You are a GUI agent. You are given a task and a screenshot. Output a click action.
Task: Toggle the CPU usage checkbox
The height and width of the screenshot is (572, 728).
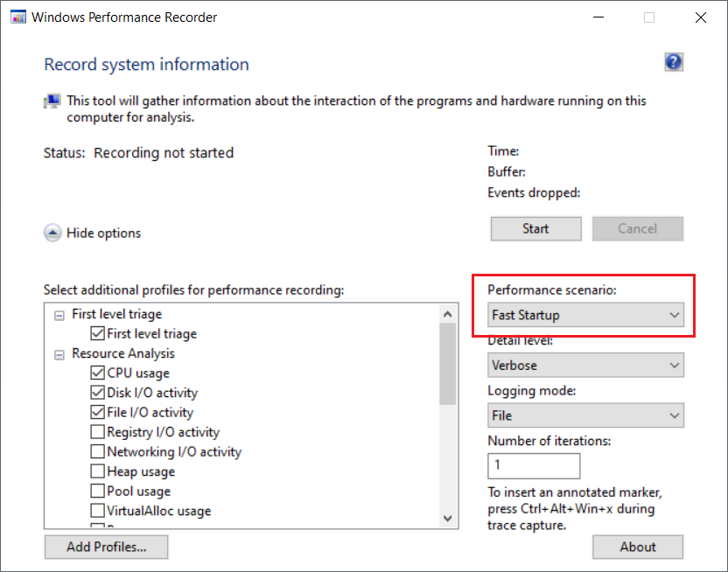[97, 373]
